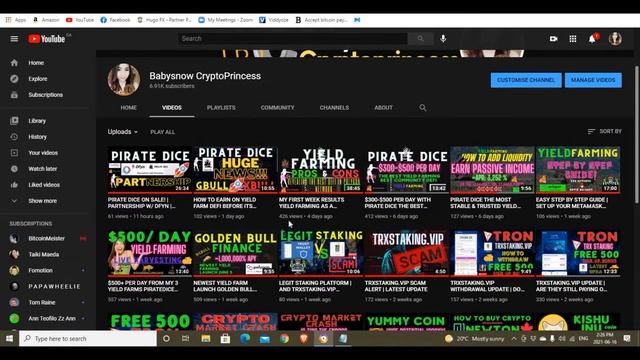Open Taiki Maeda subscription channel
The image size is (640, 360).
point(45,254)
